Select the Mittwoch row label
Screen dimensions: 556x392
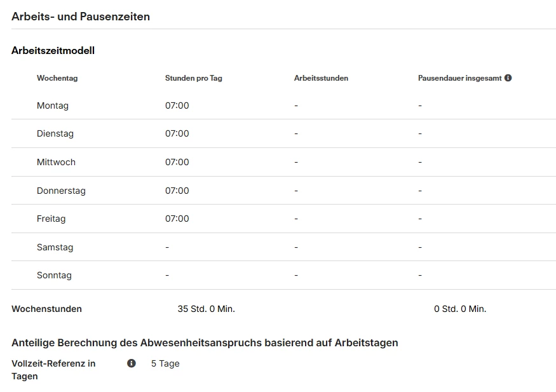coord(56,163)
